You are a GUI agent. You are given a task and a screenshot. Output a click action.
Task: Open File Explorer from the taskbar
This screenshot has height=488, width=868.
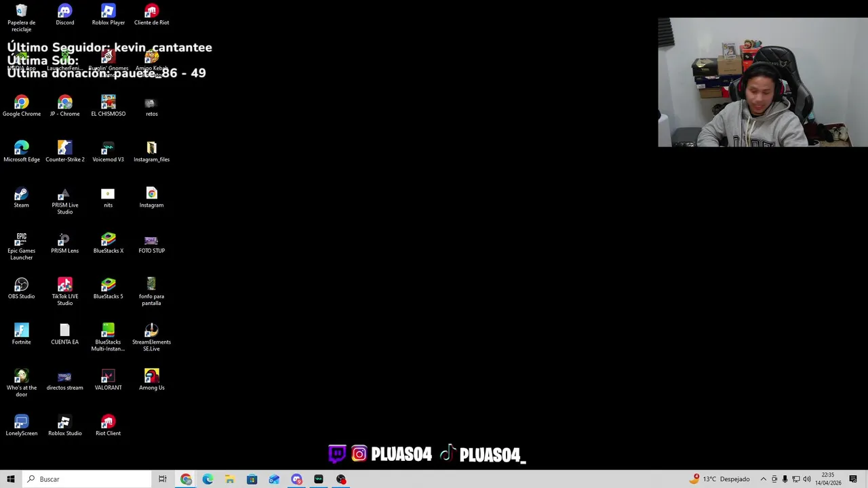click(x=230, y=479)
